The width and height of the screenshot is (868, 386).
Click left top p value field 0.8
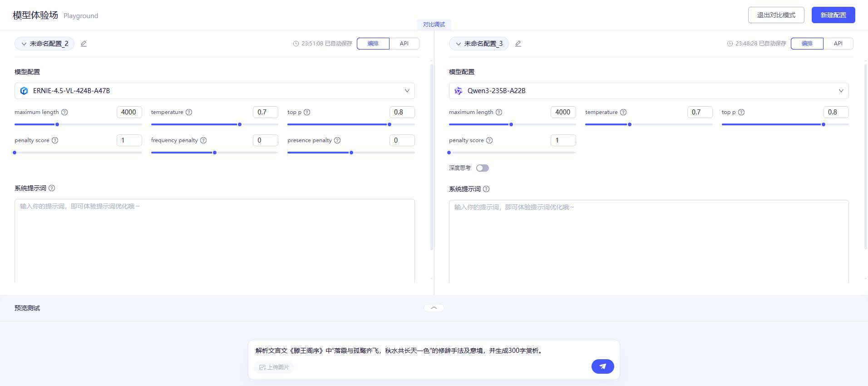click(x=402, y=112)
